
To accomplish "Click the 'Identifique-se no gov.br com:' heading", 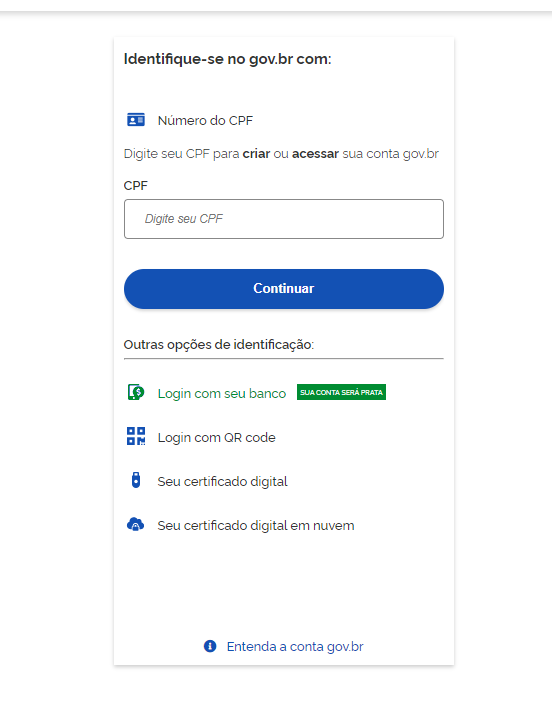I will pos(227,59).
